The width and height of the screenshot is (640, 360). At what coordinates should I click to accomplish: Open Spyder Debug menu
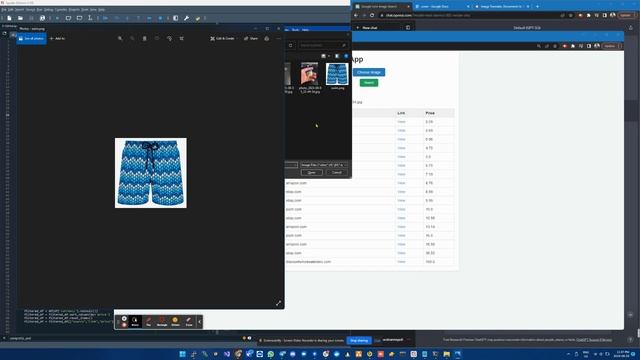(x=48, y=9)
